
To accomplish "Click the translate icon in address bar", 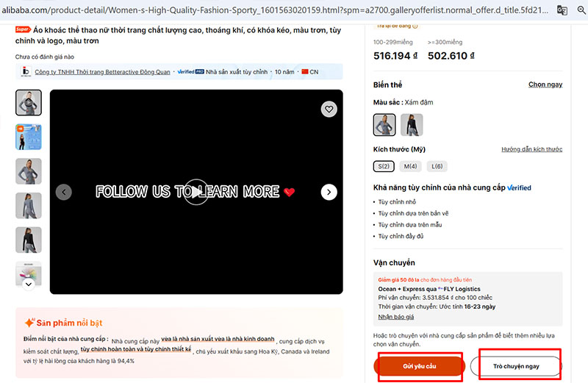I will point(562,10).
